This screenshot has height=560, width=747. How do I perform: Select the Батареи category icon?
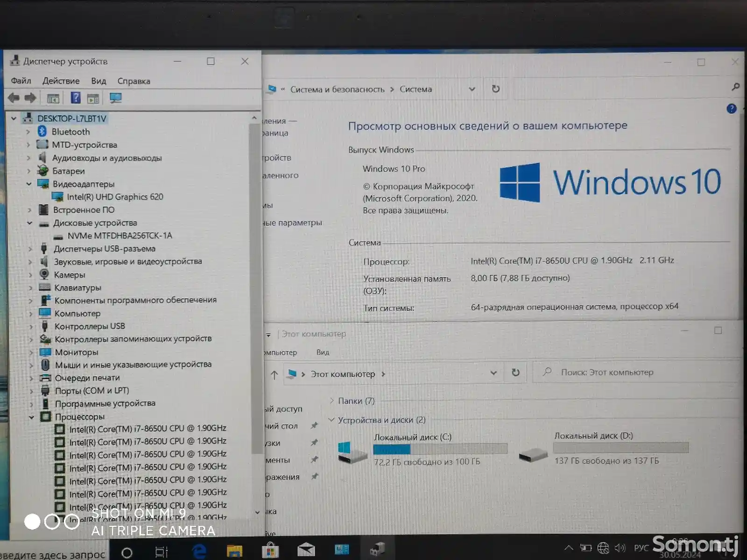tap(43, 170)
